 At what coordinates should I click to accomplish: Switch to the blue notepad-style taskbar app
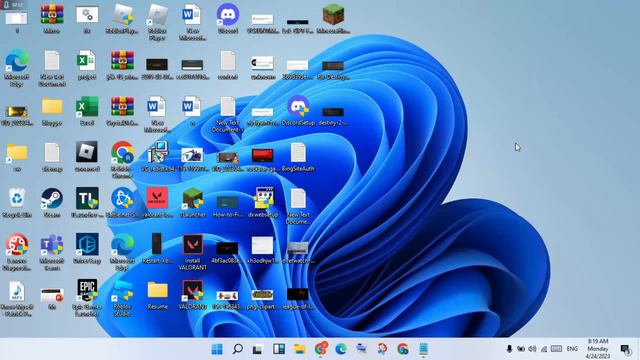(423, 349)
